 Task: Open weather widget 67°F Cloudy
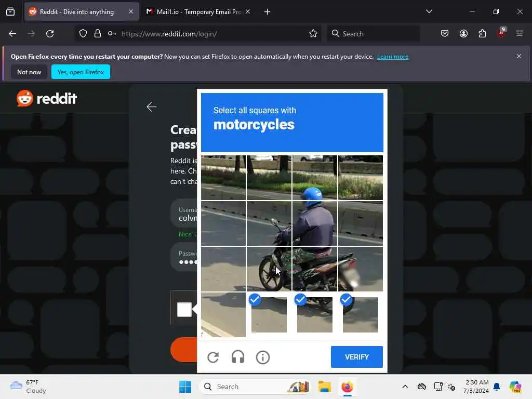pos(28,387)
